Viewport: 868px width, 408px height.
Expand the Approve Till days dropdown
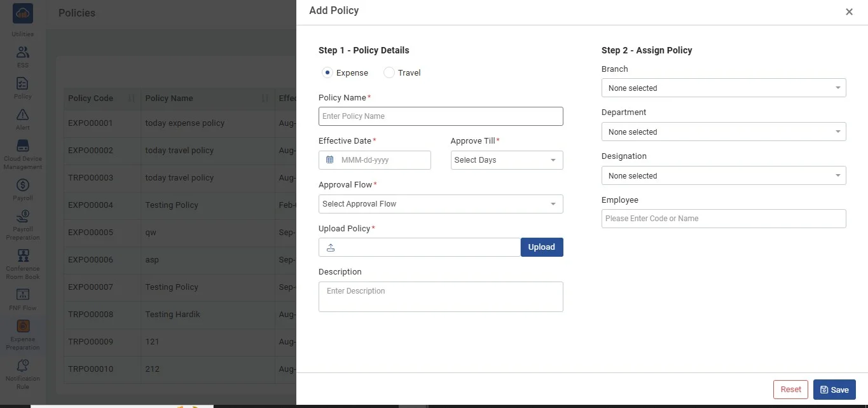click(506, 160)
